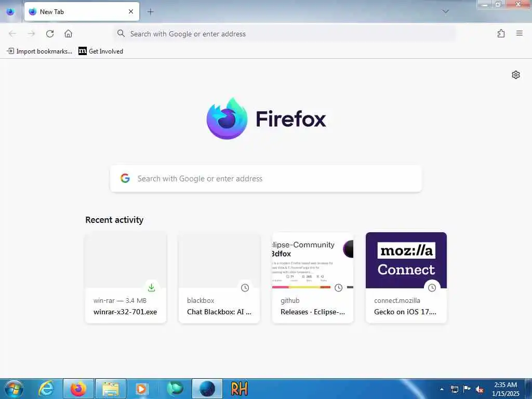
Task: Focus the center Google search box
Action: pyautogui.click(x=266, y=179)
